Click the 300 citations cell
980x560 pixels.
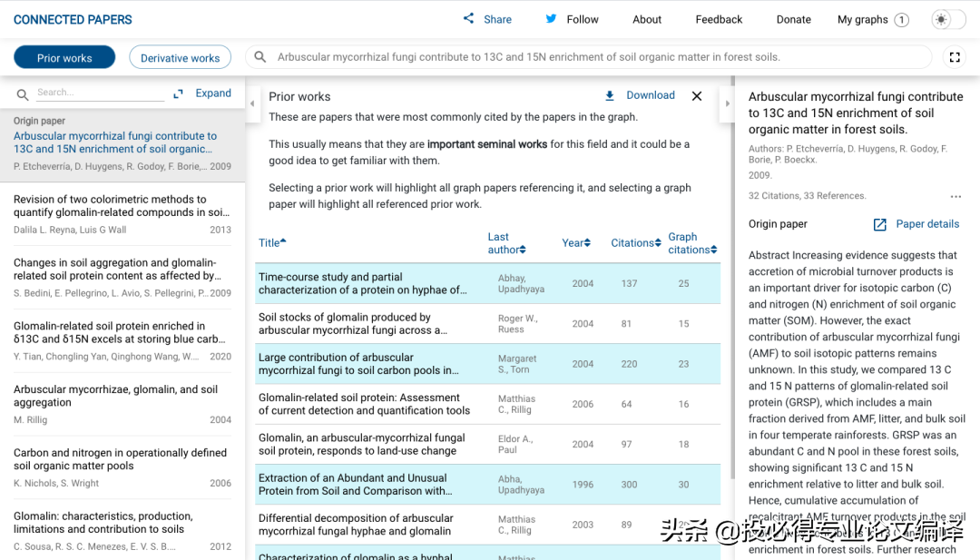629,485
